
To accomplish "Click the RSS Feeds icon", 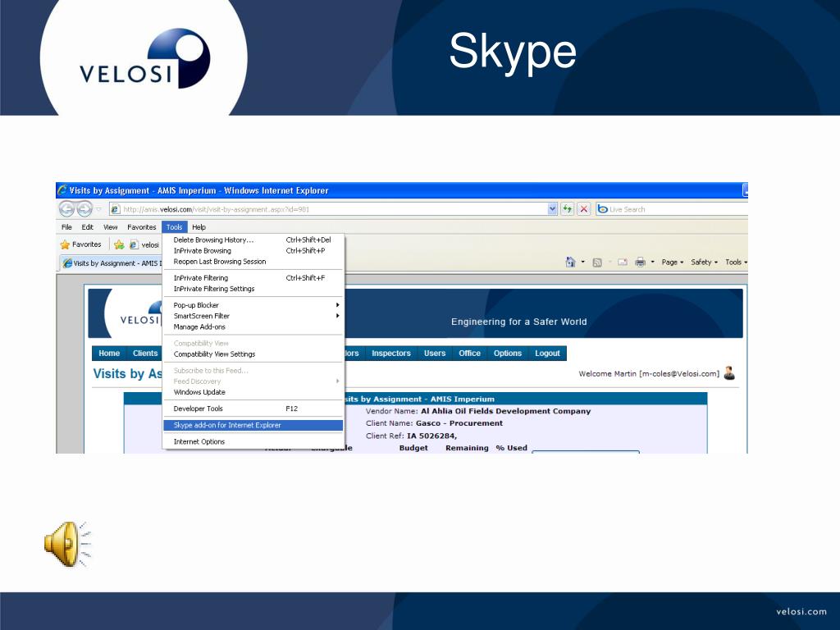I will [x=597, y=262].
